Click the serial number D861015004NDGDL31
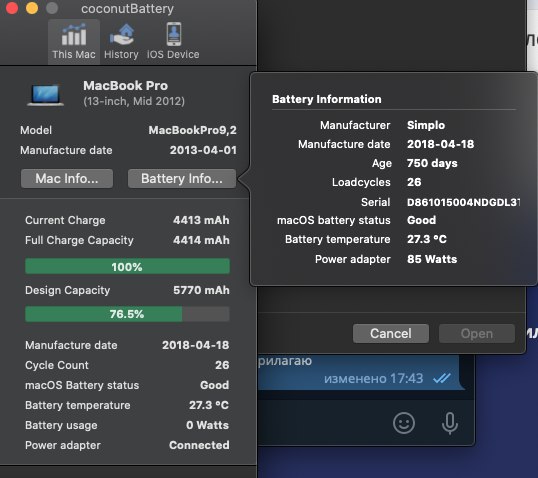The height and width of the screenshot is (478, 538). (x=463, y=202)
